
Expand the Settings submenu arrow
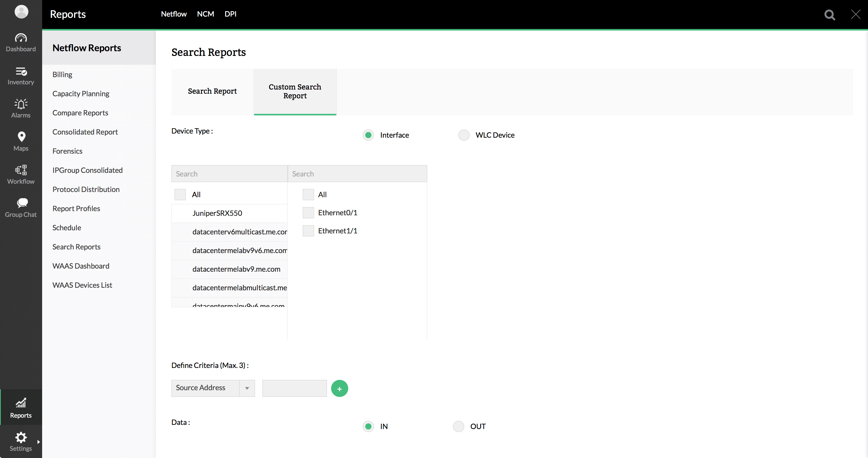tap(39, 441)
